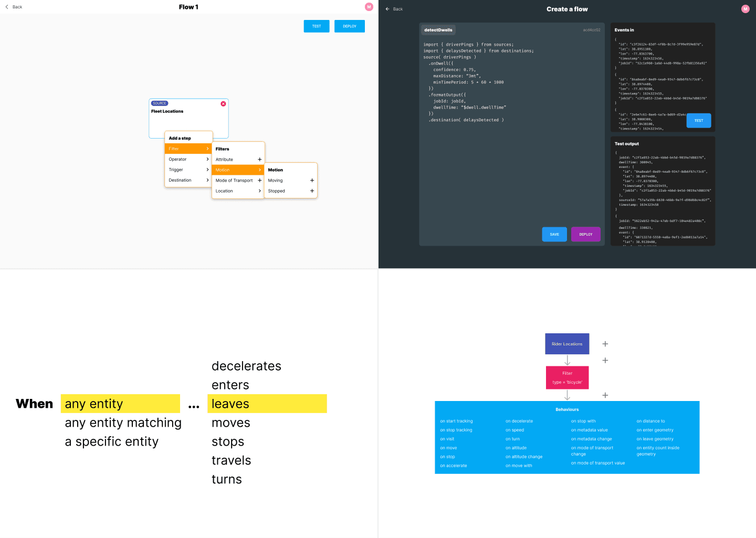This screenshot has width=756, height=538.
Task: Click the SOURCE badge on Fleet Locations
Action: [x=160, y=103]
